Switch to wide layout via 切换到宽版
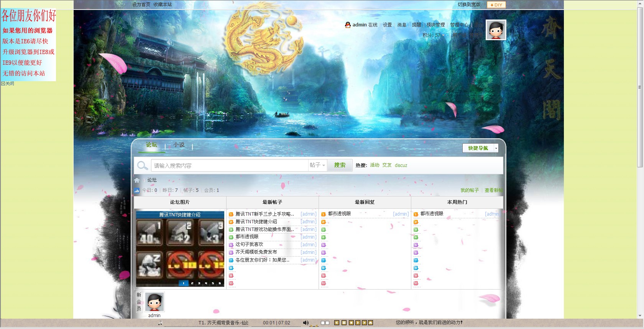Image resolution: width=644 pixels, height=329 pixels. point(469,5)
